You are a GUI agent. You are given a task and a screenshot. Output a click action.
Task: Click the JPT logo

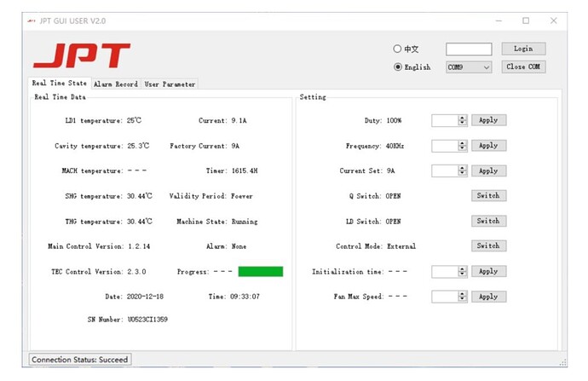[82, 55]
